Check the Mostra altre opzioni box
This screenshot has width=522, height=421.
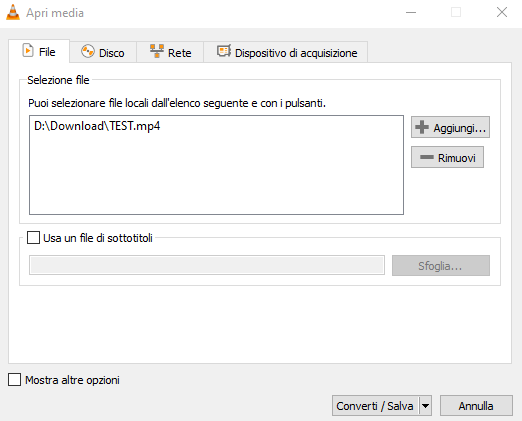tap(14, 379)
